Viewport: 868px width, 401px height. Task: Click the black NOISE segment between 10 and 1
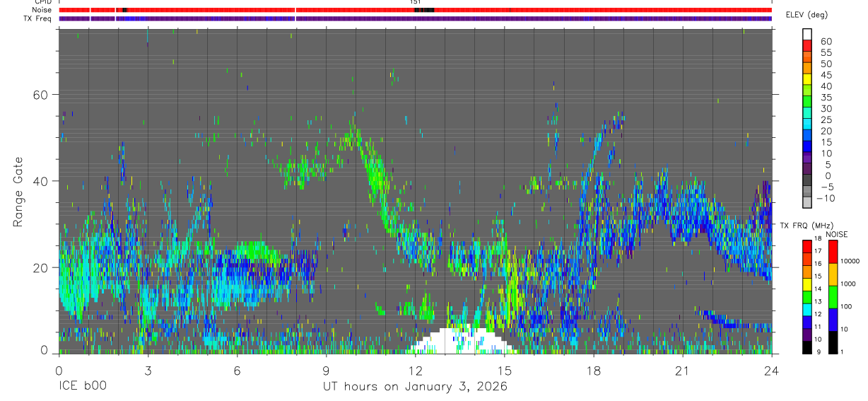833,342
